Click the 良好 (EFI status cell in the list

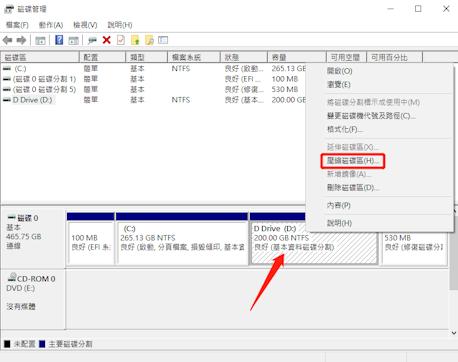point(243,79)
